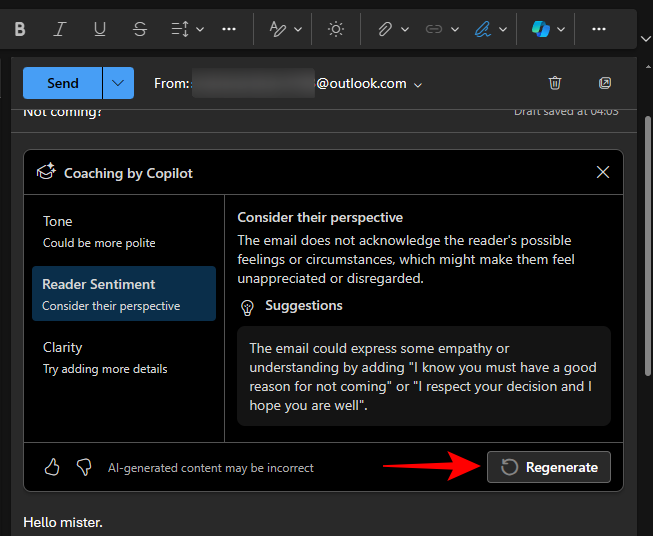The width and height of the screenshot is (653, 536).
Task: Expand the Copilot dropdown arrow
Action: pyautogui.click(x=561, y=30)
